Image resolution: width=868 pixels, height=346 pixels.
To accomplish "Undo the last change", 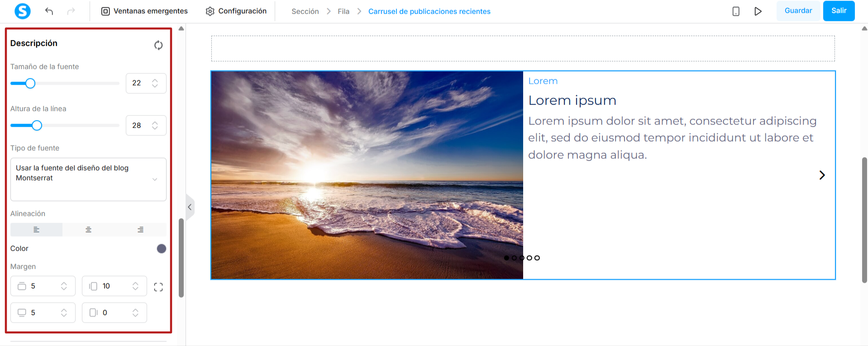I will pyautogui.click(x=49, y=11).
